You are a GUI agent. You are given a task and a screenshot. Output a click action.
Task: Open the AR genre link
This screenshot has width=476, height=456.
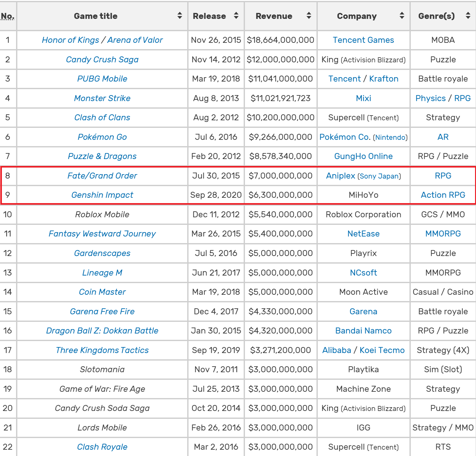(x=443, y=137)
